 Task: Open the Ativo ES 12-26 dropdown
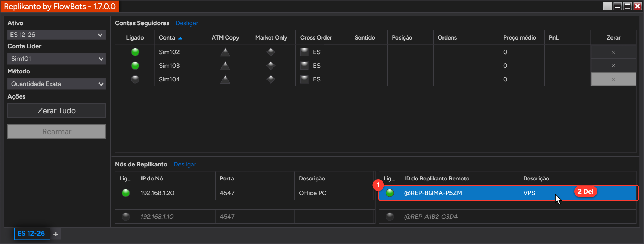click(57, 35)
